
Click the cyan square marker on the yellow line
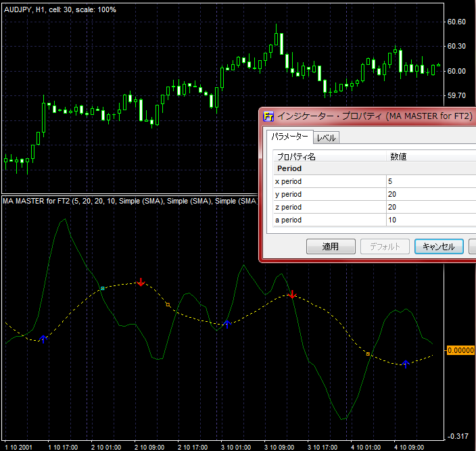pyautogui.click(x=103, y=288)
